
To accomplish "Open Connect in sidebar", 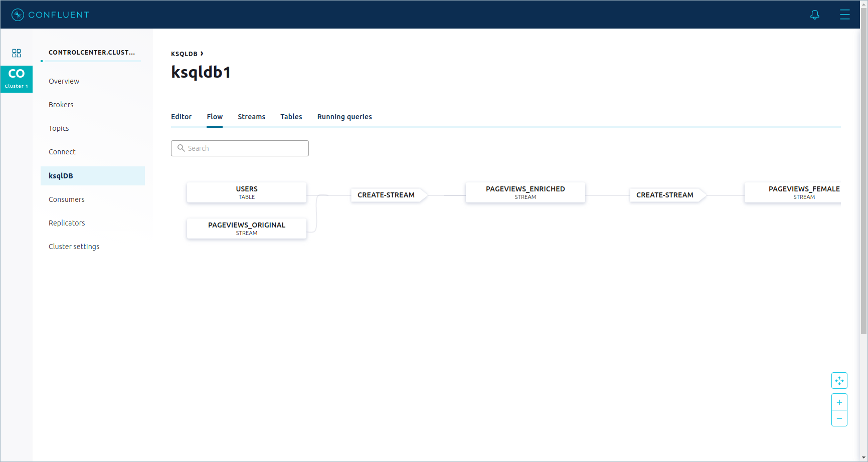I will [62, 152].
